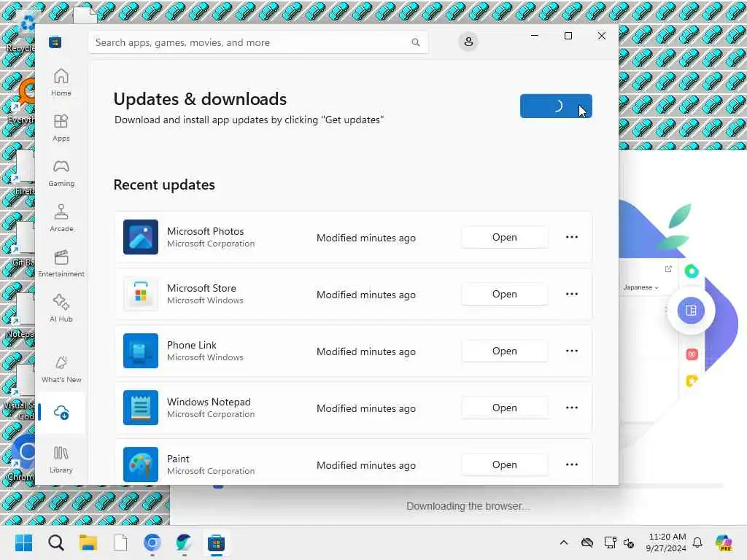Show hidden icons in system tray

(x=564, y=542)
